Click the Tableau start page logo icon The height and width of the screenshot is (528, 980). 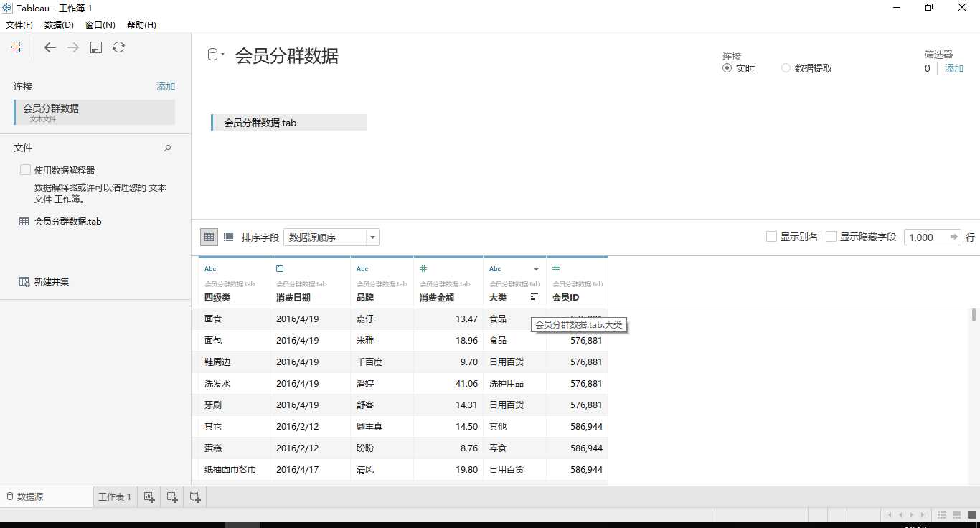[17, 47]
